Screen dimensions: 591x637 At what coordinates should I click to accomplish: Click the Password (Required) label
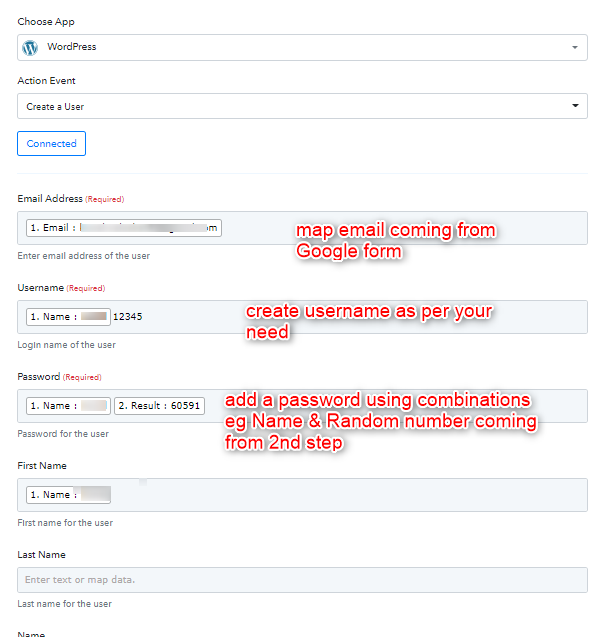coord(59,377)
